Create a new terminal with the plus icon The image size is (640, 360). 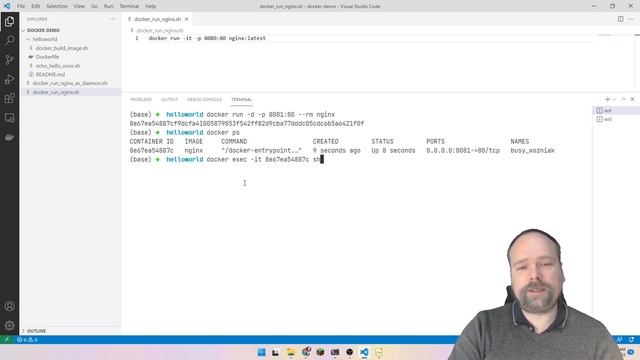[x=607, y=99]
